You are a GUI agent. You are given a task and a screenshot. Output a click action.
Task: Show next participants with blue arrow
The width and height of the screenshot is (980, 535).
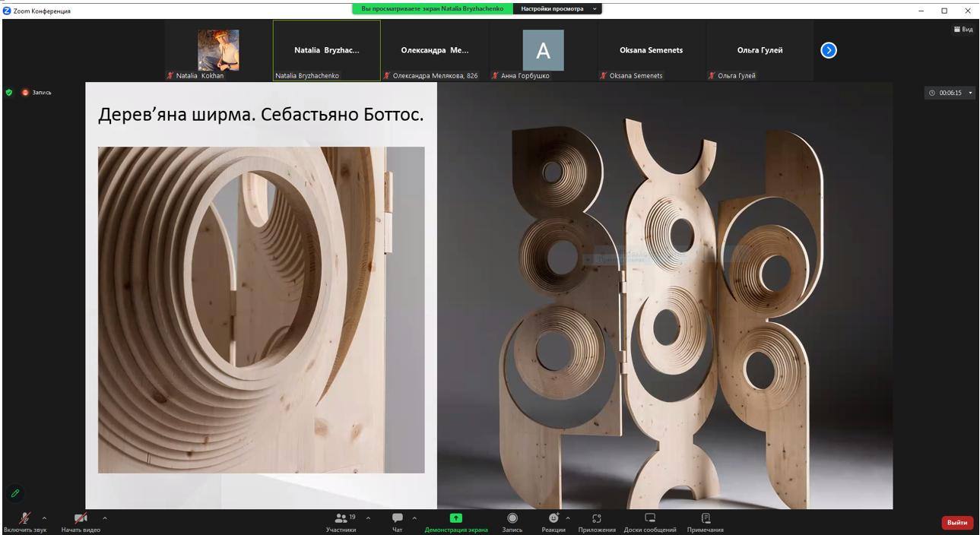[x=829, y=50]
